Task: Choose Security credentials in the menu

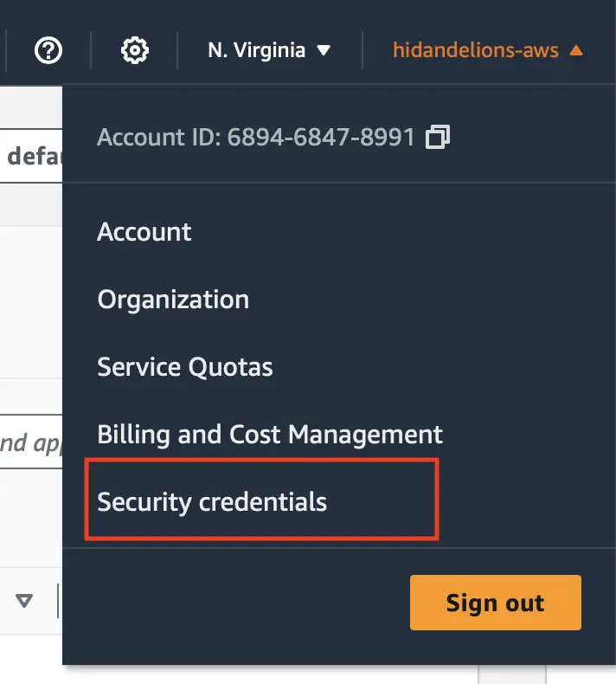Action: (212, 501)
